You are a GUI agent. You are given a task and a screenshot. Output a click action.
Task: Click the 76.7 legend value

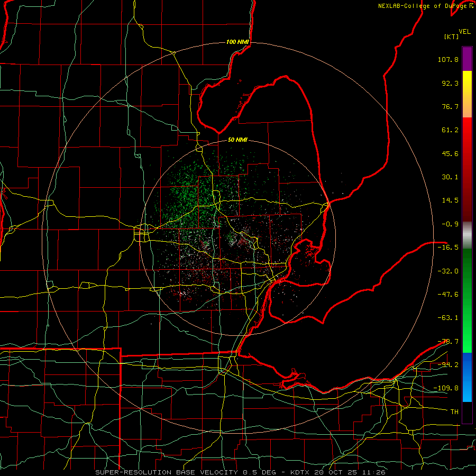click(450, 106)
